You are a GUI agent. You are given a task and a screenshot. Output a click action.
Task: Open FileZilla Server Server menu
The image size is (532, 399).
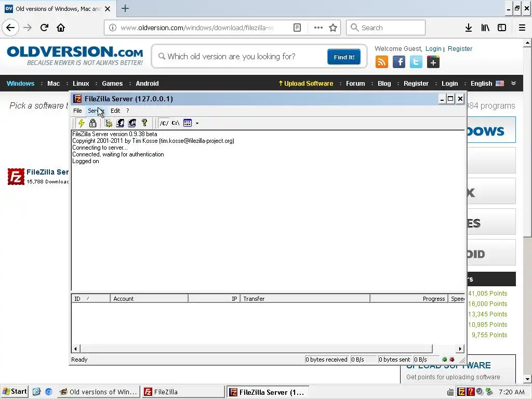(96, 111)
